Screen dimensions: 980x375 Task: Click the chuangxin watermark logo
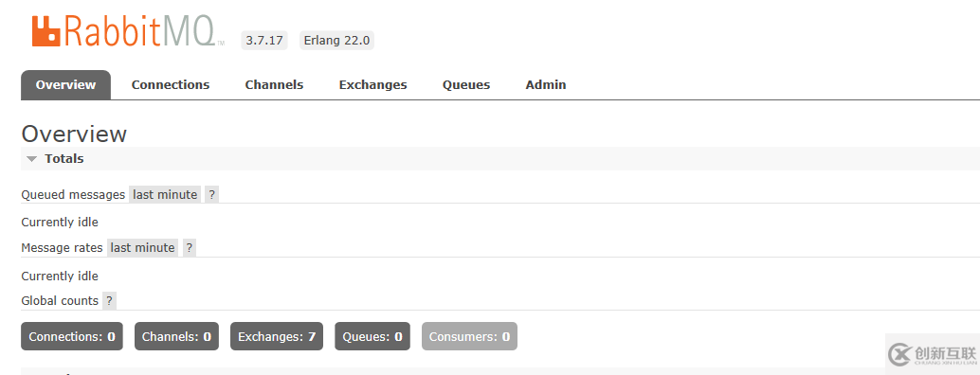pyautogui.click(x=933, y=354)
